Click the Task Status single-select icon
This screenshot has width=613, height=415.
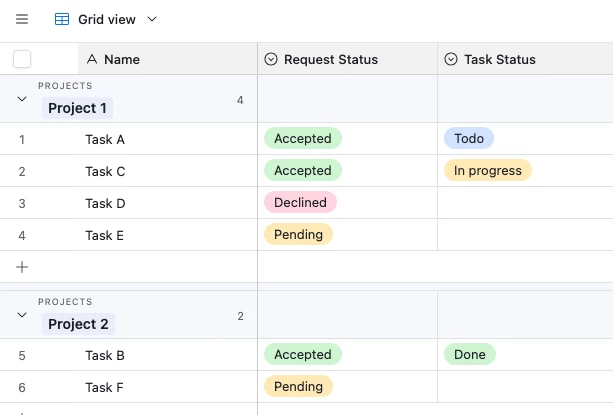point(451,59)
